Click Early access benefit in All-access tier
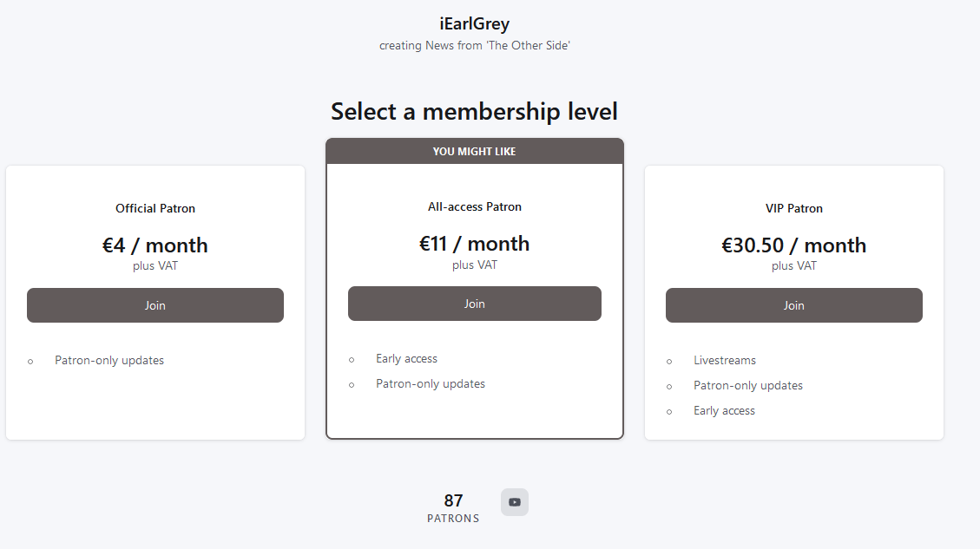Image resolution: width=980 pixels, height=549 pixels. point(406,358)
